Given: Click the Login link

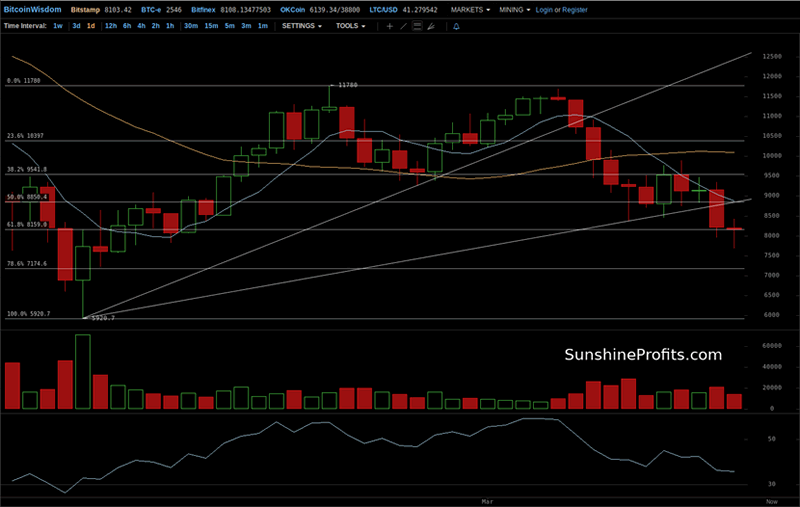Looking at the screenshot, I should coord(544,10).
